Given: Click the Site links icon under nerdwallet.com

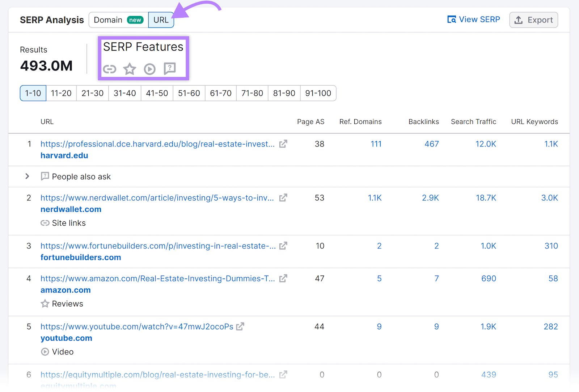Looking at the screenshot, I should 45,223.
